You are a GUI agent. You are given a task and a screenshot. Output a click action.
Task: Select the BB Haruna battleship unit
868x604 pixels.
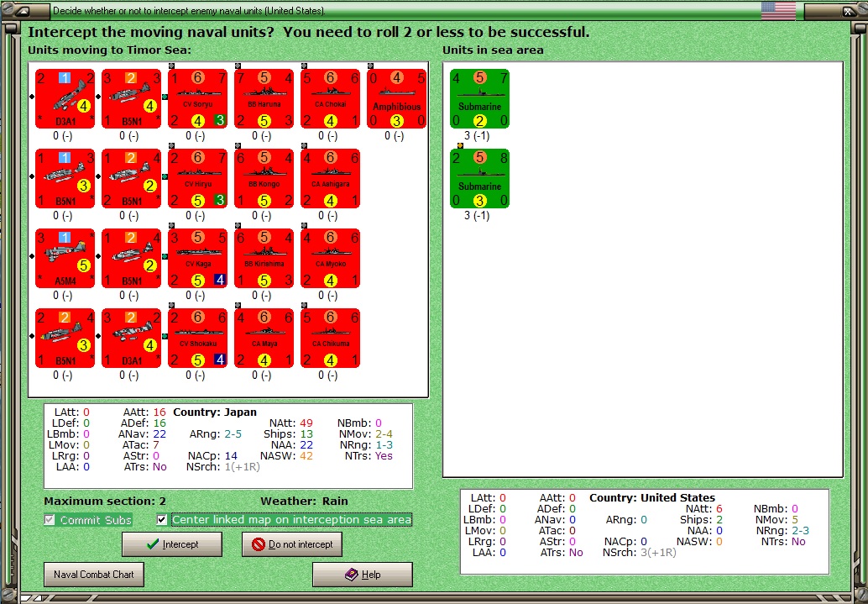pos(264,98)
